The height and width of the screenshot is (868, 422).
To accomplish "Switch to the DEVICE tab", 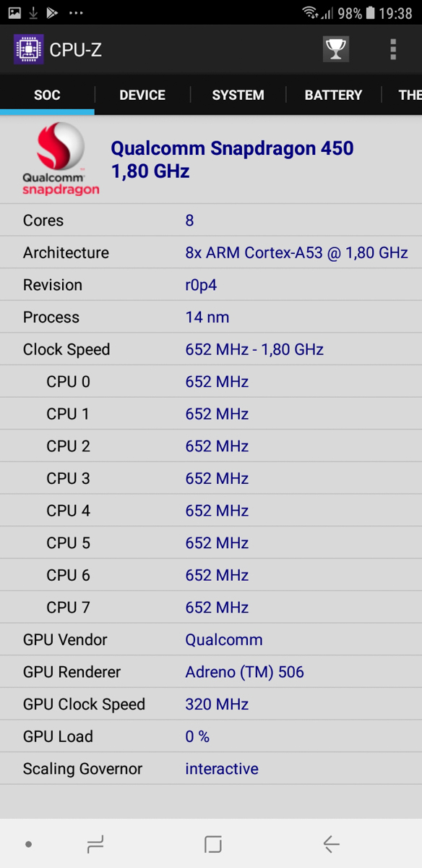I will (142, 95).
